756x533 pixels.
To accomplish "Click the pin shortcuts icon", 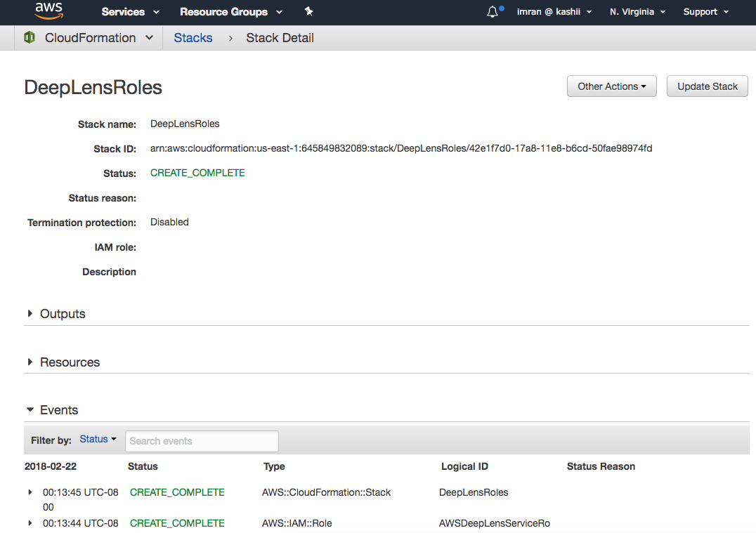I will point(309,11).
